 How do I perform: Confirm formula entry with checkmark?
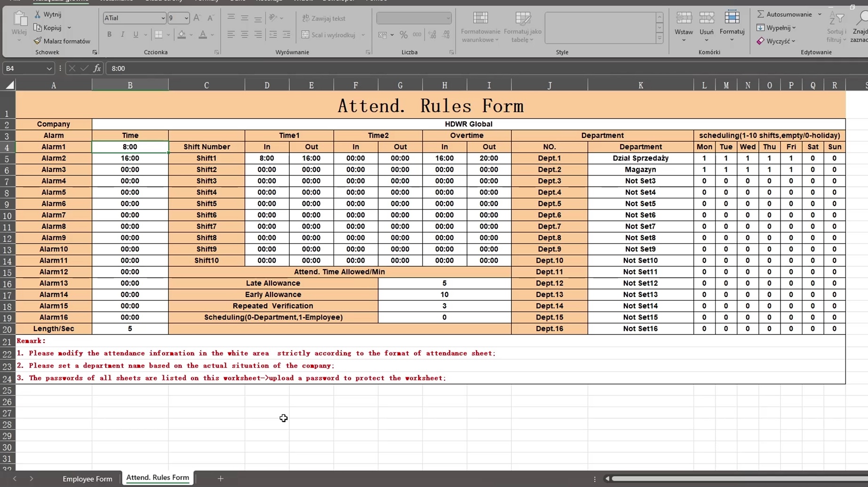84,68
